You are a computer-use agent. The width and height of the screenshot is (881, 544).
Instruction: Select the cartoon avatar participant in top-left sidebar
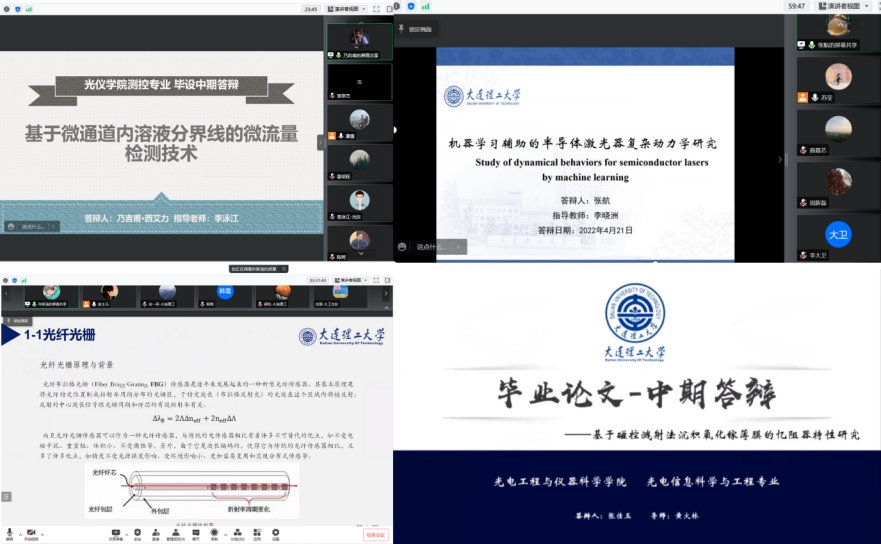click(360, 203)
